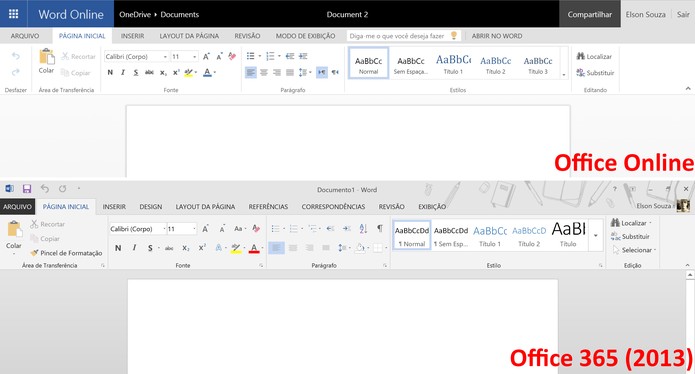The image size is (695, 374).
Task: Click Localizar in Word Online ribbon
Action: point(594,56)
